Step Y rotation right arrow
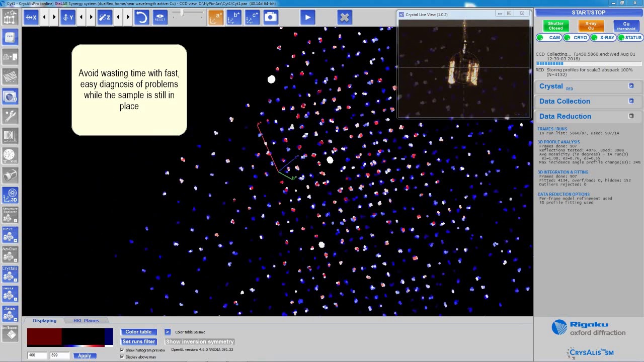Viewport: 644px width, 362px height. coord(91,18)
